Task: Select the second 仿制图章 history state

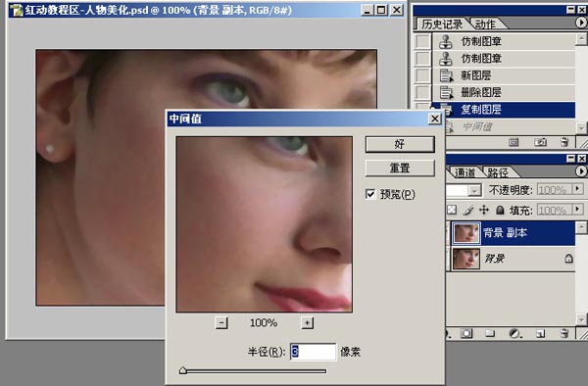Action: [x=504, y=59]
